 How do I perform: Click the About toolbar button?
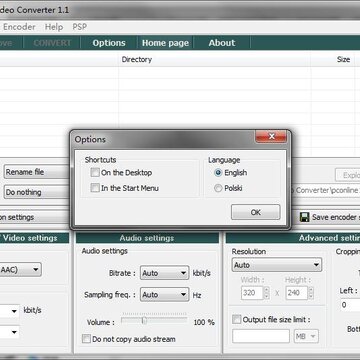(x=222, y=43)
